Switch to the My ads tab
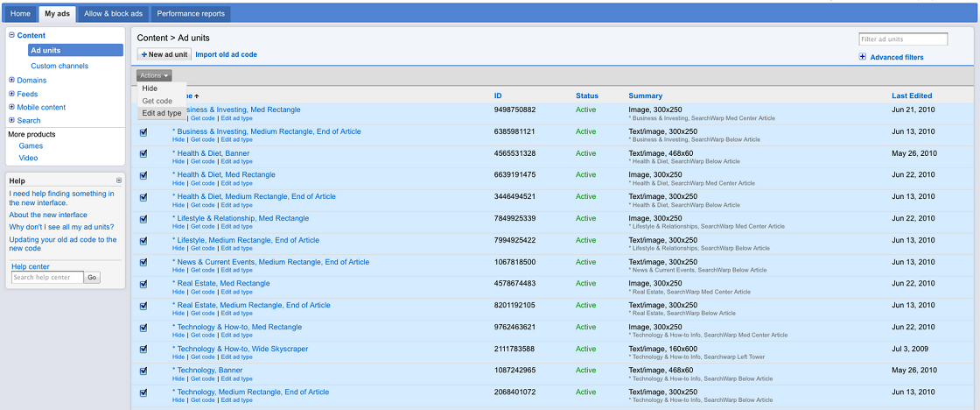980x410 pixels. (57, 14)
